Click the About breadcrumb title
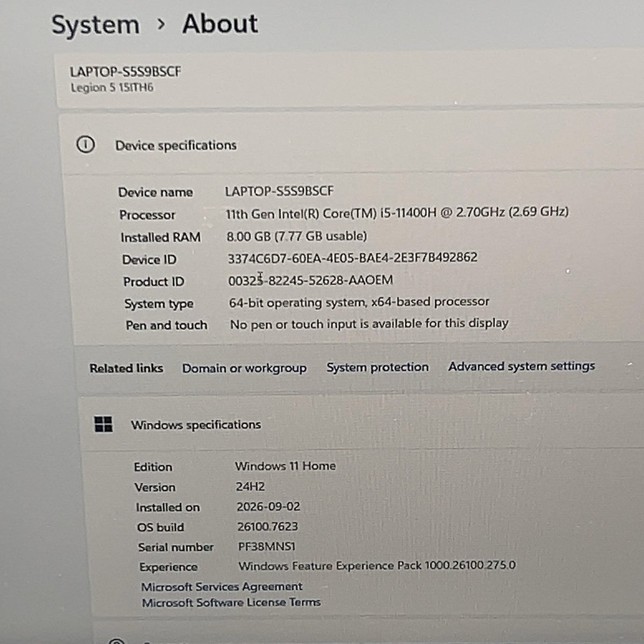644x644 pixels. coord(220,24)
